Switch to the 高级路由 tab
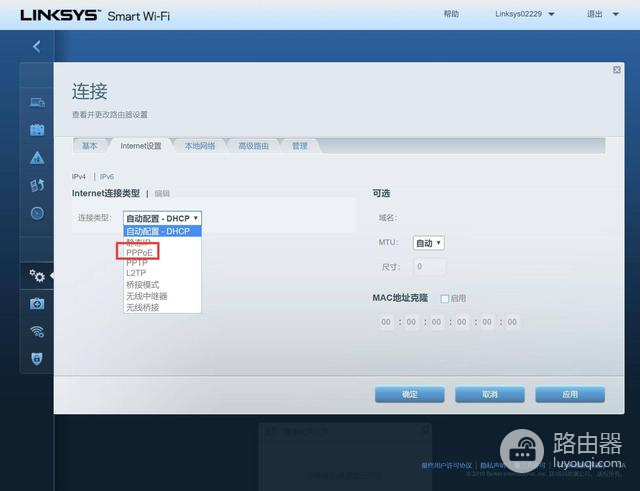The width and height of the screenshot is (640, 491). point(253,146)
